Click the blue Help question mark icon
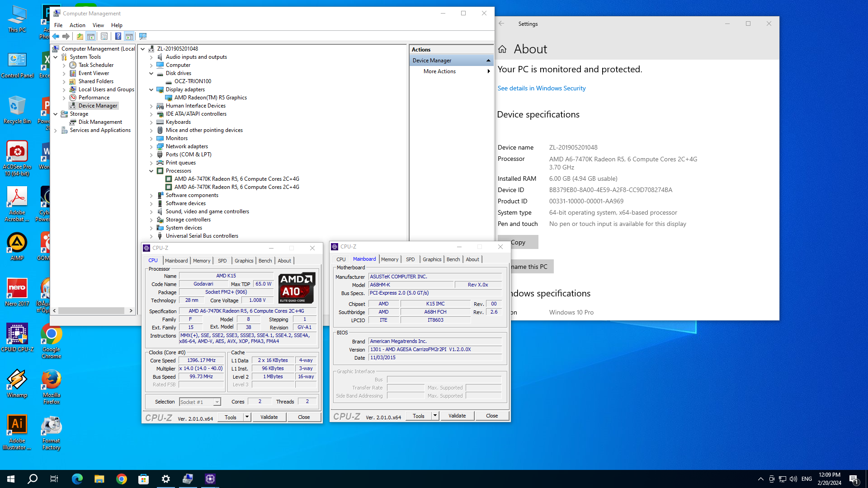Viewport: 868px width, 488px height. click(118, 36)
